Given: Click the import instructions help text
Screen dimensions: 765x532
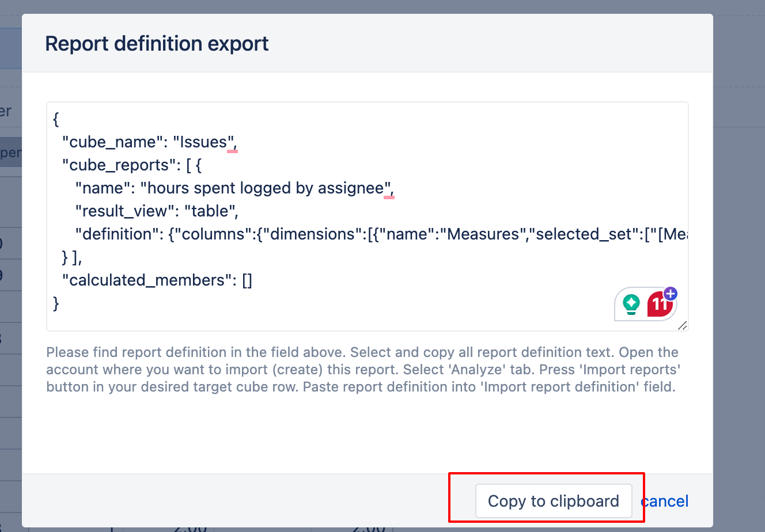Looking at the screenshot, I should click(363, 370).
